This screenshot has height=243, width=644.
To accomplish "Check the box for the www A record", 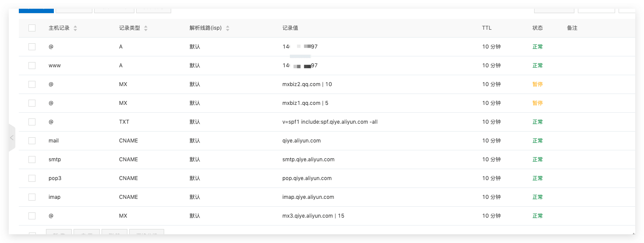I will (32, 66).
